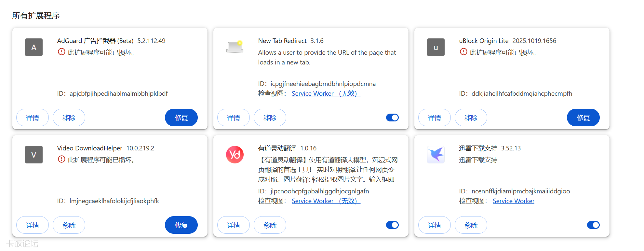Screen dimensions: 644x251
Task: Click the uBlock Origin Lite placeholder icon
Action: 436,47
